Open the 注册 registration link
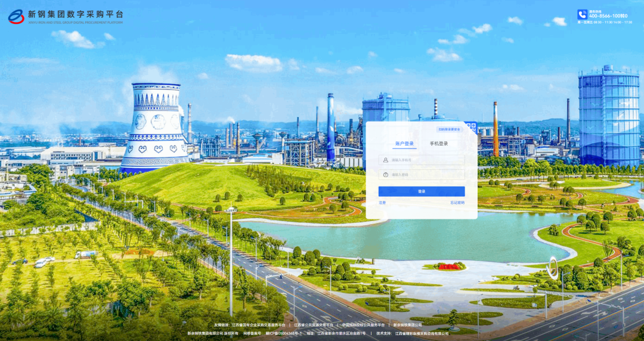Viewport: 644px width, 341px height. point(382,203)
